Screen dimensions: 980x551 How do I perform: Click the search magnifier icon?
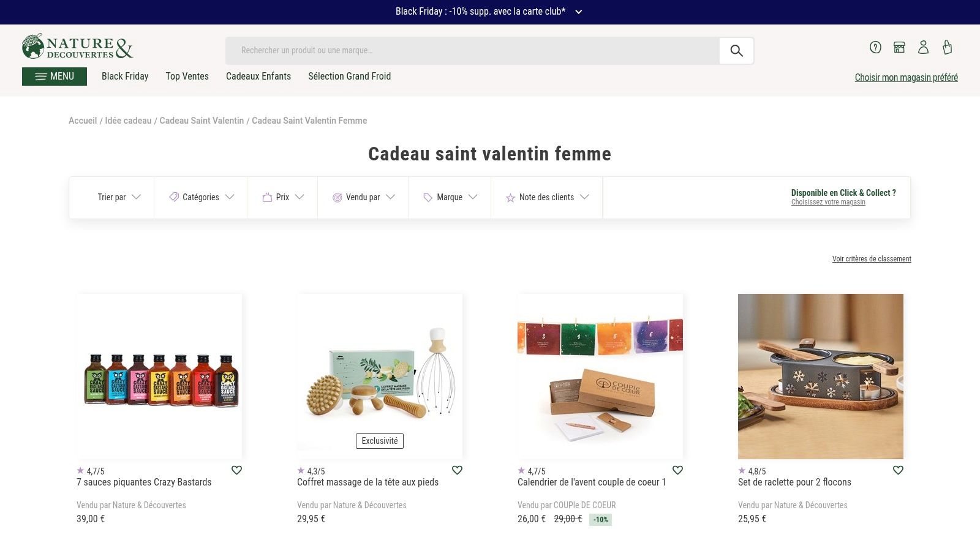point(736,51)
